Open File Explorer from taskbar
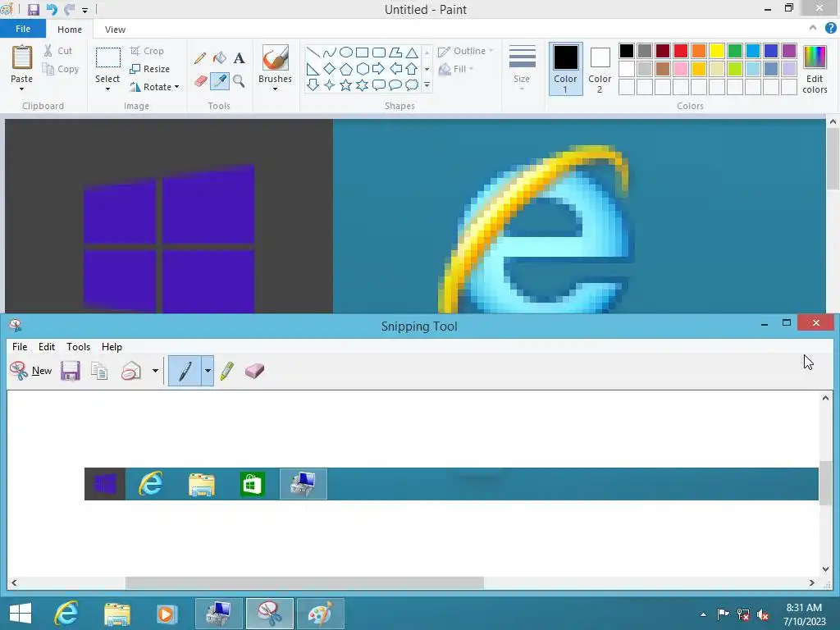The image size is (840, 630). point(116,614)
